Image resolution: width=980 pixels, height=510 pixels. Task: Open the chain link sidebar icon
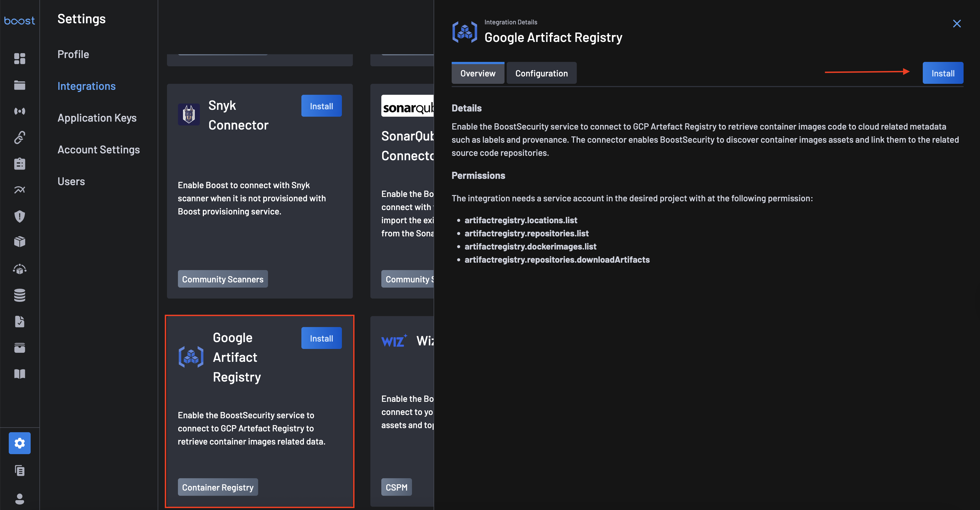pos(19,137)
